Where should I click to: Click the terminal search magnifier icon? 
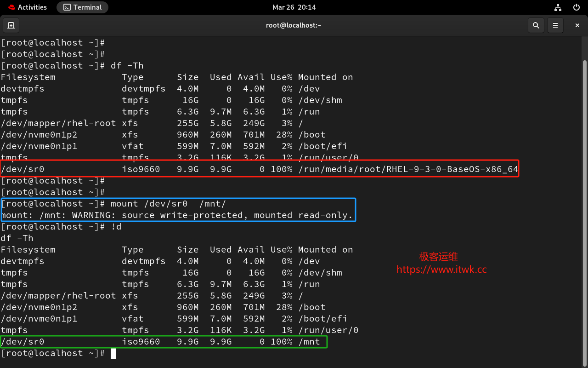(x=536, y=25)
